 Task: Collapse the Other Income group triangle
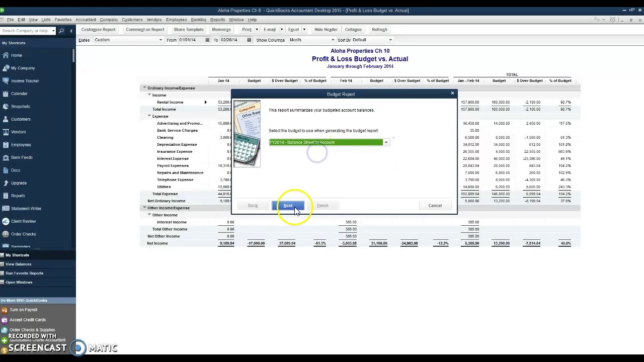149,215
